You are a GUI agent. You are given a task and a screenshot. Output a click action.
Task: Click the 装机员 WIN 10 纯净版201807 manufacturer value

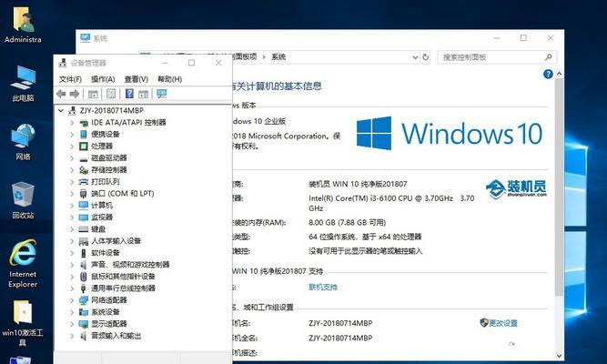358,185
